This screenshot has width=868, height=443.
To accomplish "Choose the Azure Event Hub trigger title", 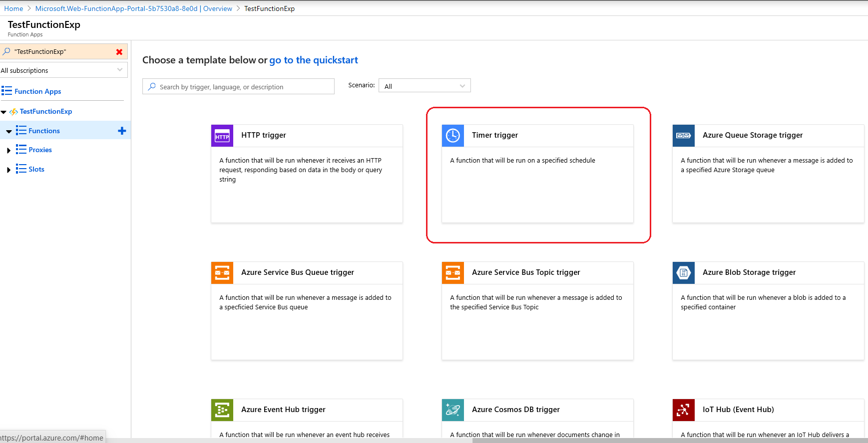I will [283, 410].
